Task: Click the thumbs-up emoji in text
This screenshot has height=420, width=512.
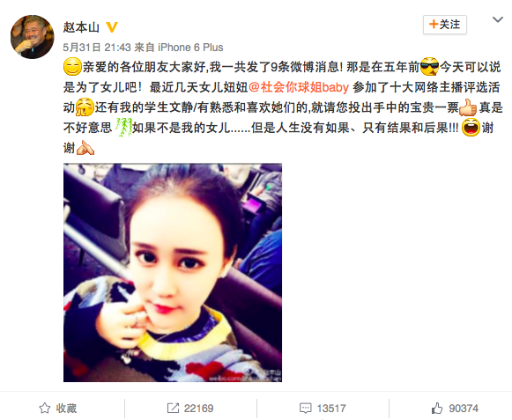Action: (x=468, y=107)
